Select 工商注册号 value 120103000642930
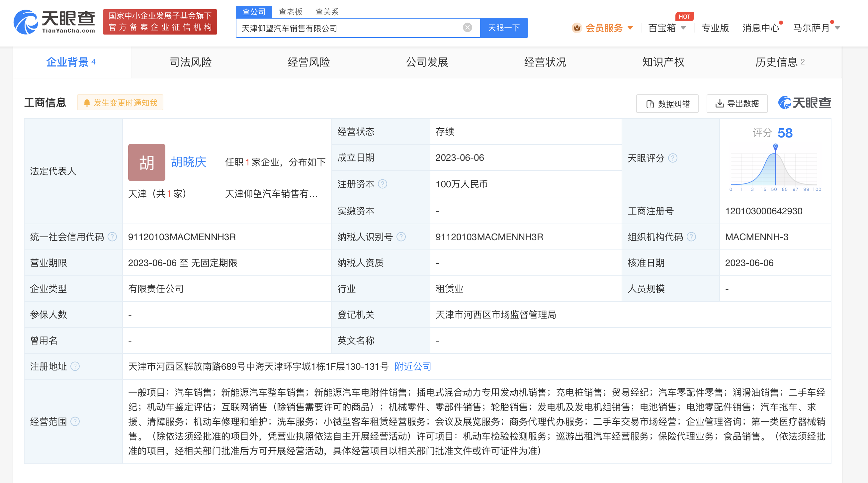This screenshot has height=483, width=868. (x=763, y=211)
